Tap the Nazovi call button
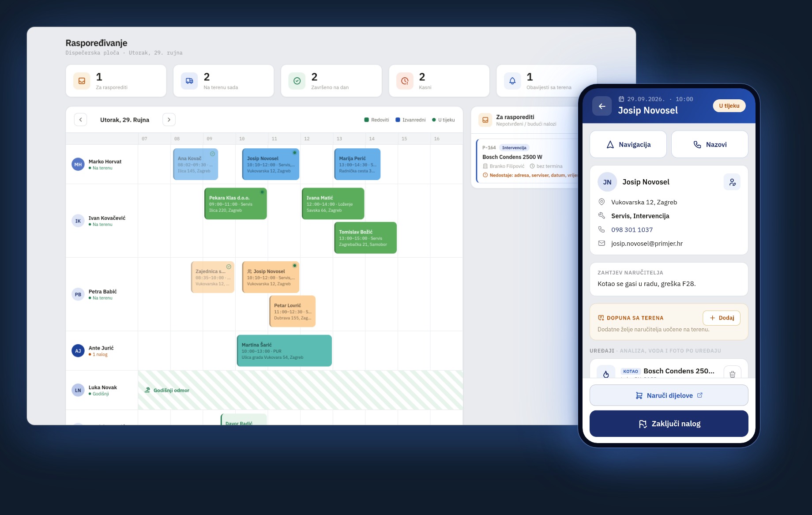 pos(710,144)
